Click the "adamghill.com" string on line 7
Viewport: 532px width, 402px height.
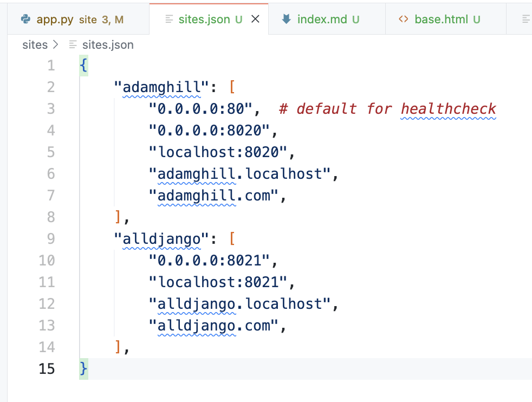(217, 196)
